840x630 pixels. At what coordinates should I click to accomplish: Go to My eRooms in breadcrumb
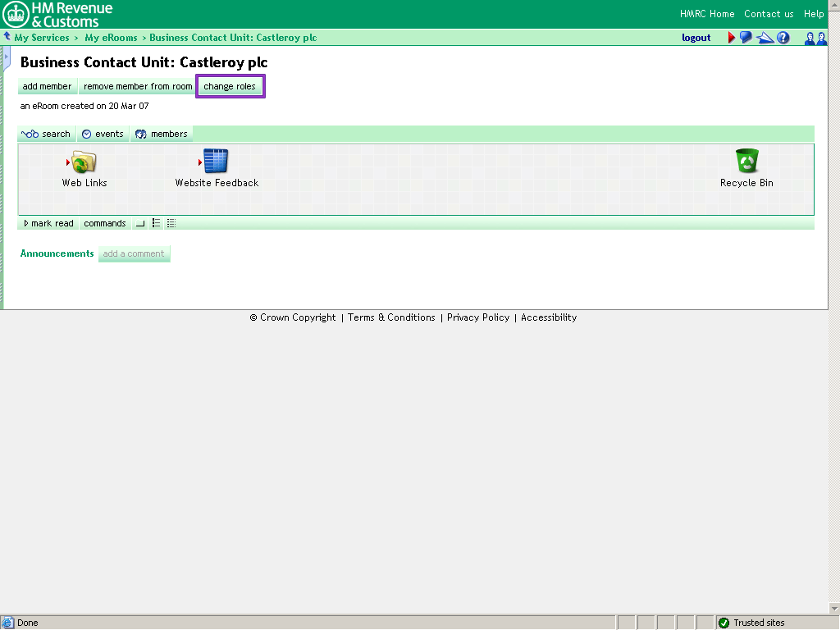click(x=111, y=38)
